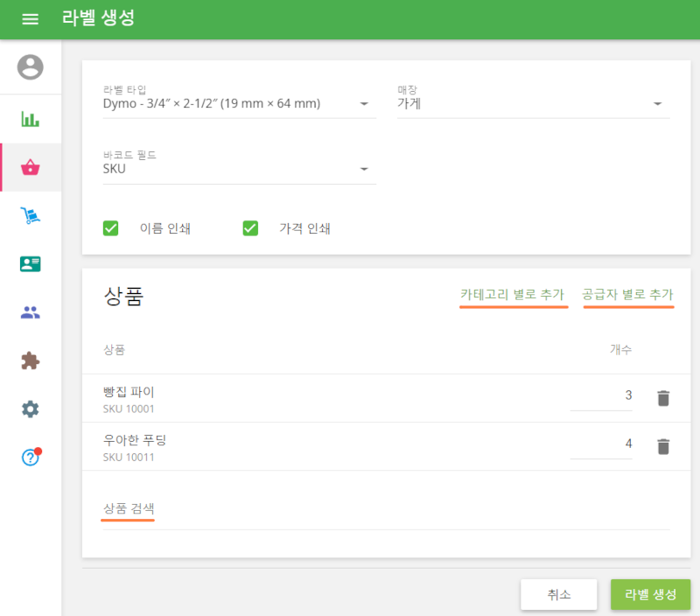This screenshot has height=616, width=700.
Task: Open the 라벨 타입 dropdown
Action: click(x=364, y=102)
